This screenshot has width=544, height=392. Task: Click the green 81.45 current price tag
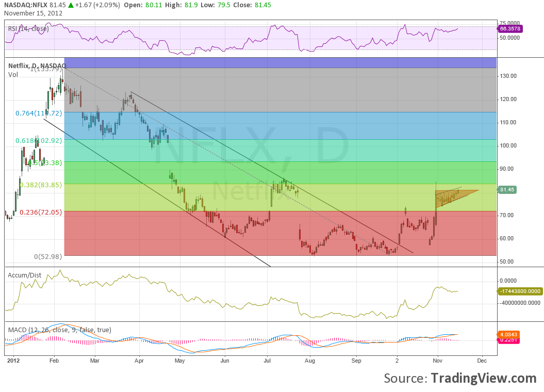[x=507, y=190]
